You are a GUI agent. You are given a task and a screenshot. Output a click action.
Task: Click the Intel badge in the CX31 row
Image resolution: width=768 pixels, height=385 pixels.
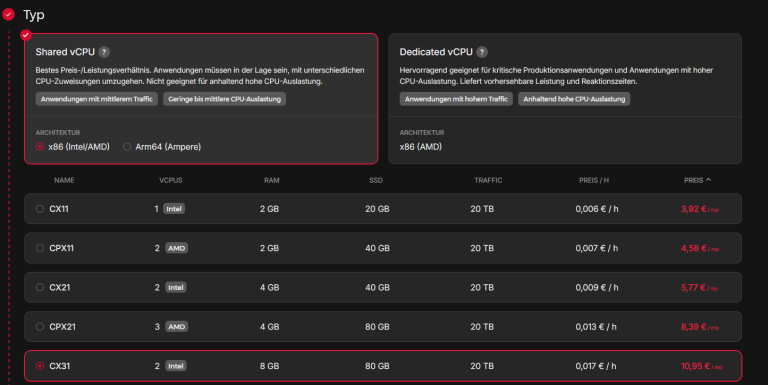[175, 366]
